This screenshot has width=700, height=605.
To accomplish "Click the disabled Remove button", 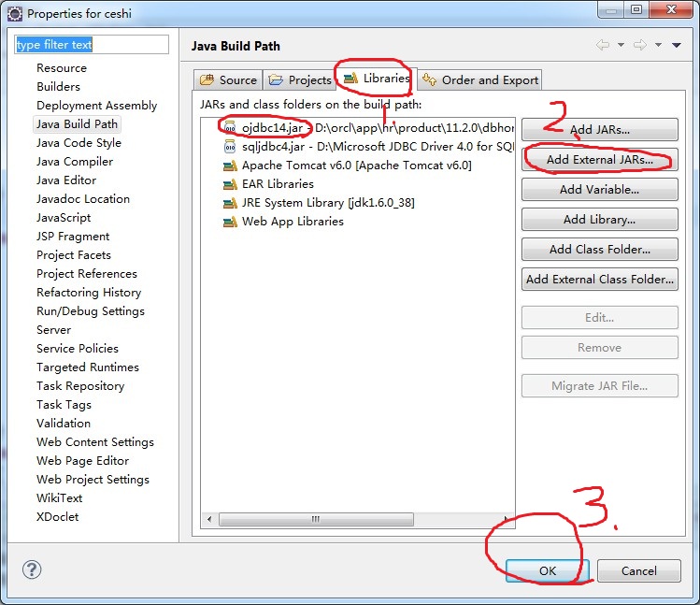I will 600,348.
